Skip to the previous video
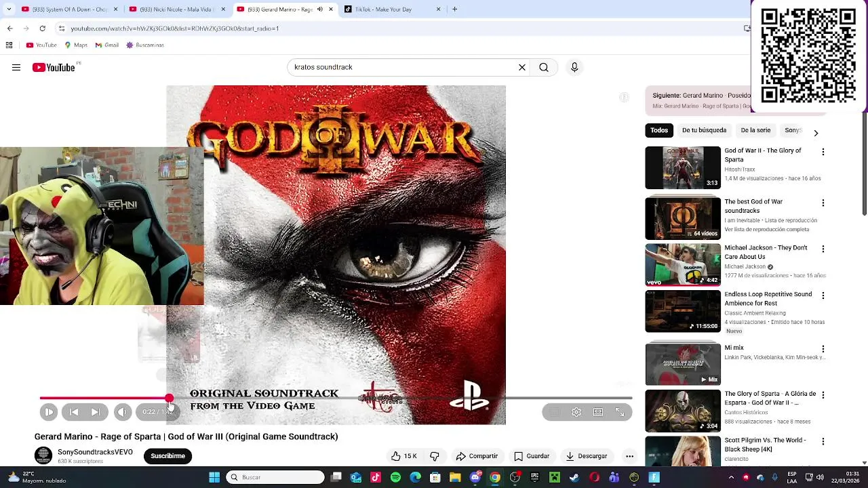The width and height of the screenshot is (868, 488). point(74,411)
